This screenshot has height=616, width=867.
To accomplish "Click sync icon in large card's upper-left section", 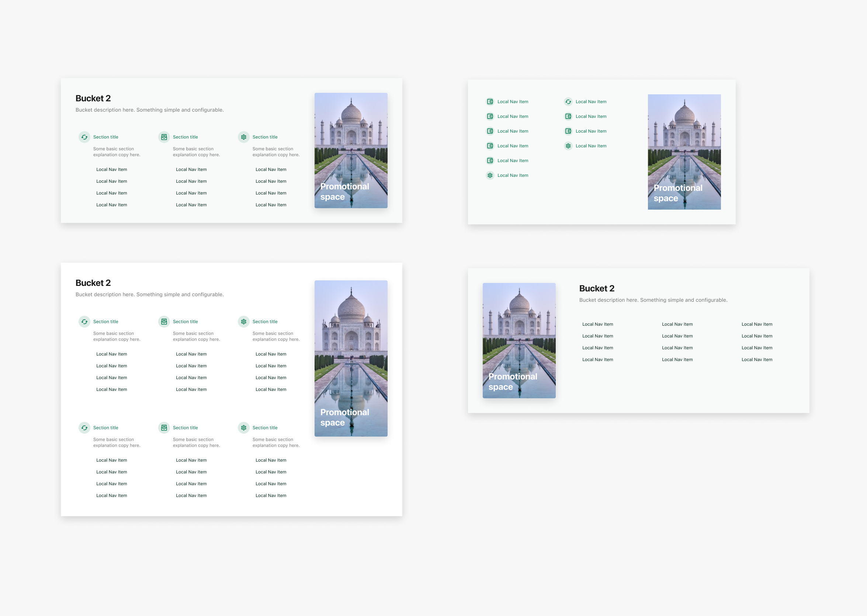I will pyautogui.click(x=84, y=321).
